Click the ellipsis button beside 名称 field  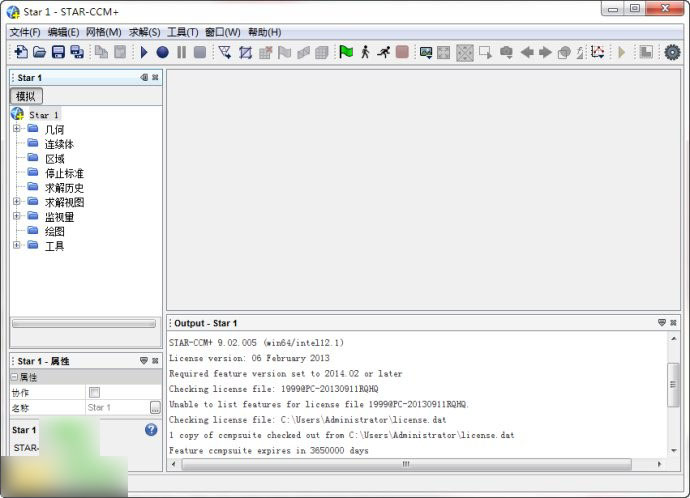(155, 408)
